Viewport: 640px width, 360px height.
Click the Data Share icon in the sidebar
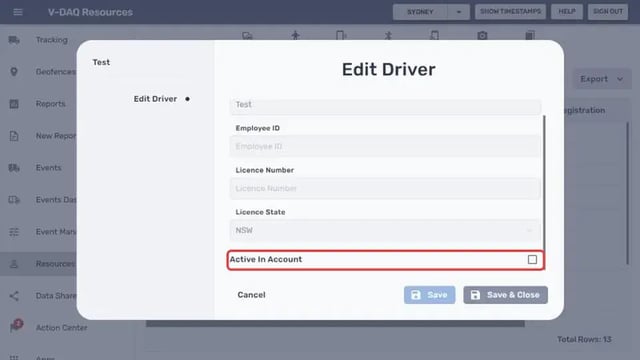click(x=14, y=296)
